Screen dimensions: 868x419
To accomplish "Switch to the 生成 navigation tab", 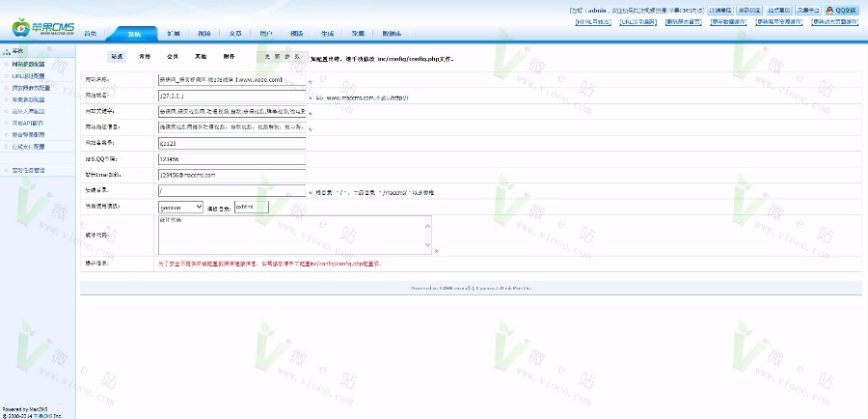I will [327, 34].
